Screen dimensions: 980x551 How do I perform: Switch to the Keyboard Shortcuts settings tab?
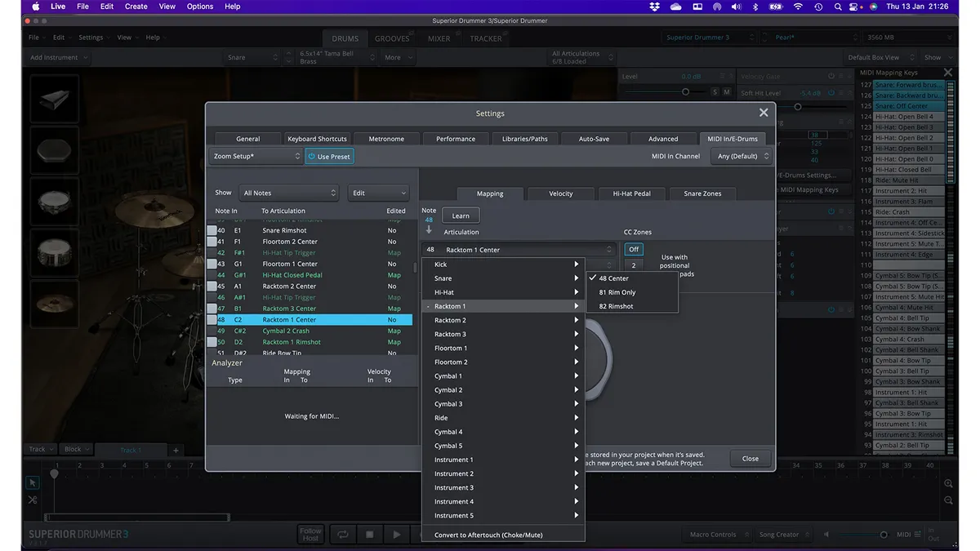(317, 139)
